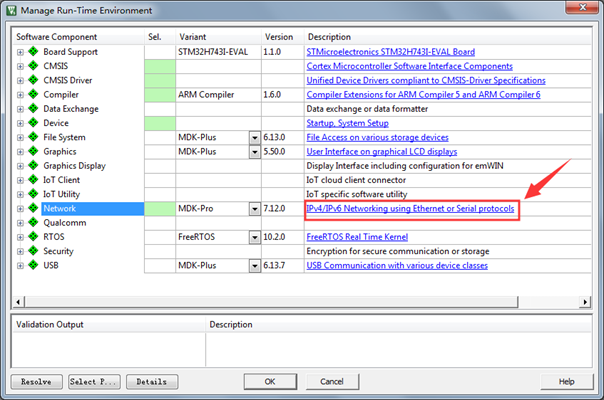Open File System variant dropdown
The image size is (604, 400).
coord(255,138)
